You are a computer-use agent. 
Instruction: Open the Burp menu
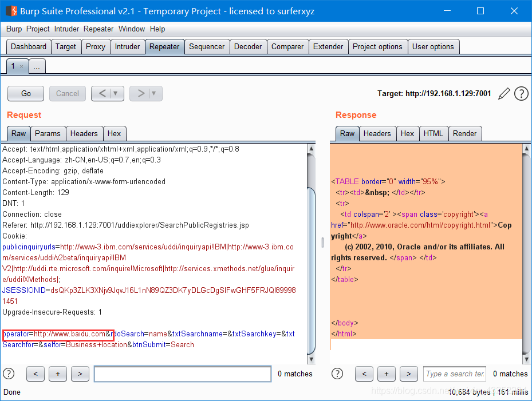(14, 29)
